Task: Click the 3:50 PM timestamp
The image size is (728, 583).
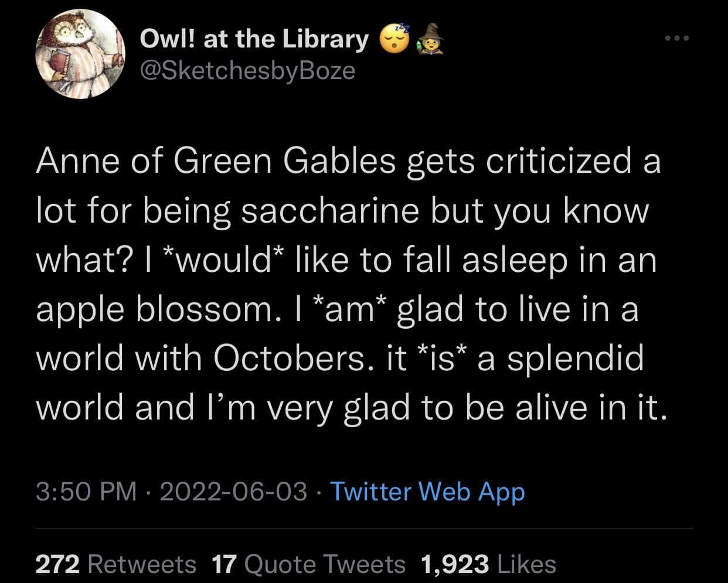Action: pos(86,491)
